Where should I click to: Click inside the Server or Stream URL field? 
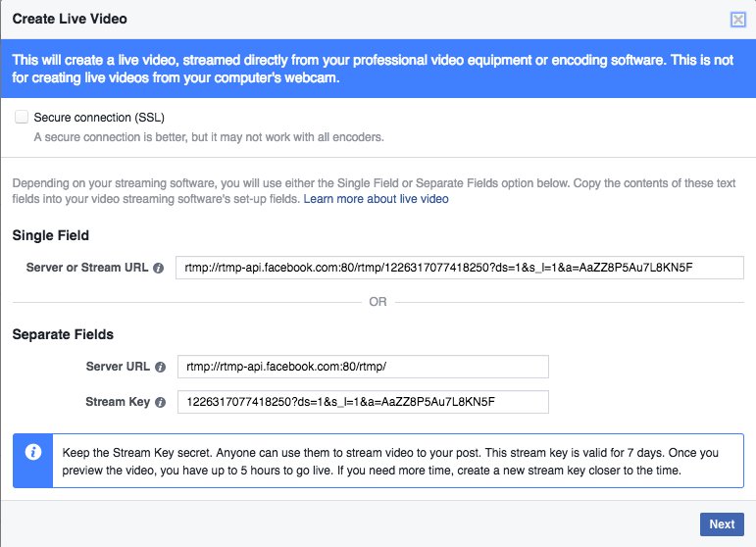tap(458, 268)
